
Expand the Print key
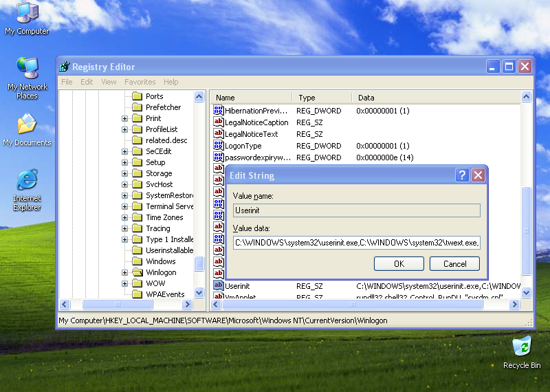click(124, 118)
